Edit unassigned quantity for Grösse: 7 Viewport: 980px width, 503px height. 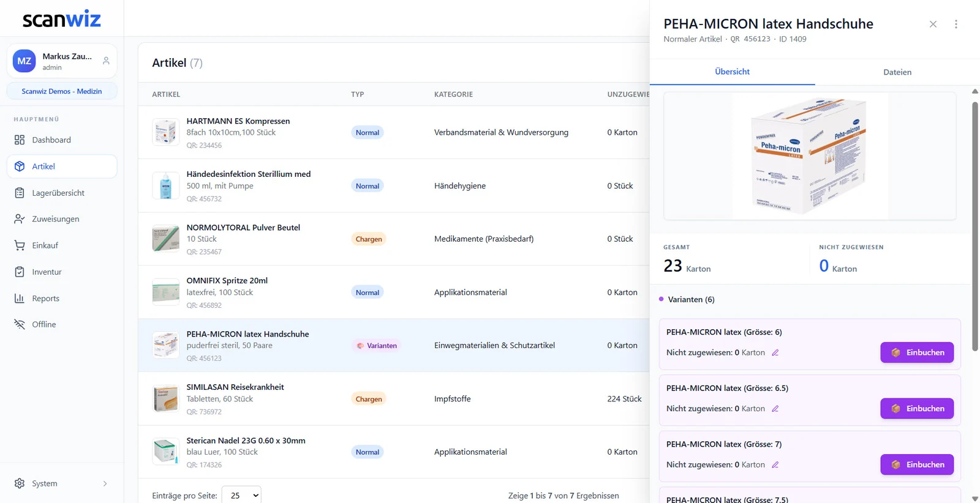[x=775, y=465]
